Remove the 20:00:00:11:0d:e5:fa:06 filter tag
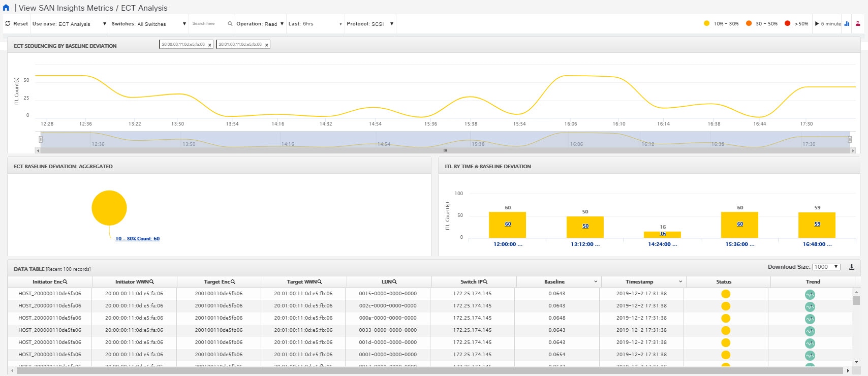 (x=209, y=45)
